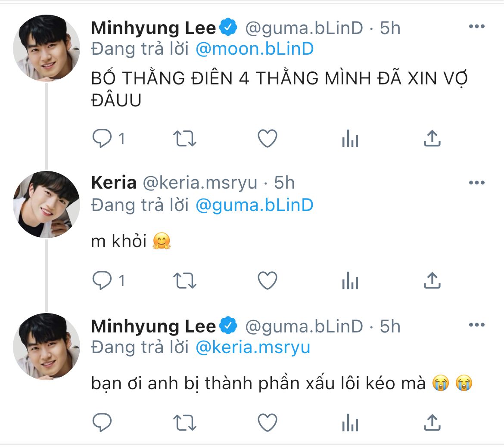Viewport: 504px width, 447px height.
Task: Share Keria's tweet
Action: click(432, 281)
